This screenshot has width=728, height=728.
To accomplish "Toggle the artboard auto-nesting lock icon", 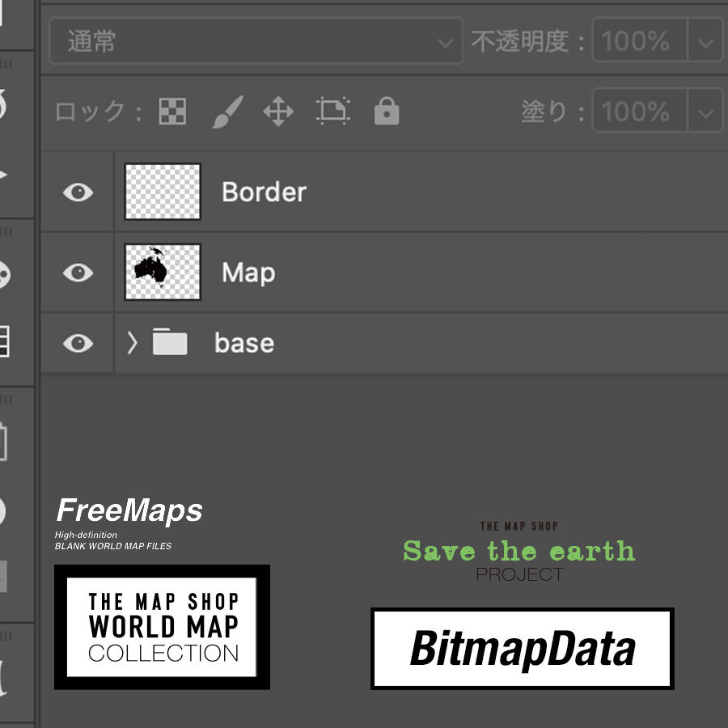I will coord(333,112).
